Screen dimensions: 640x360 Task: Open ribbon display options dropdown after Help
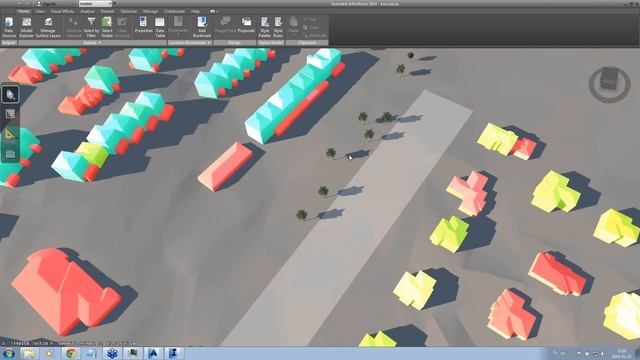tap(214, 11)
